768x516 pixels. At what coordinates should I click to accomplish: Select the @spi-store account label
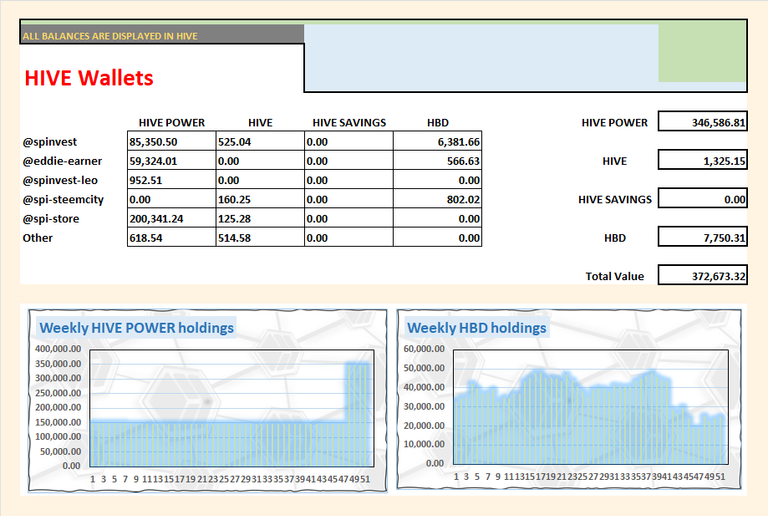click(50, 218)
